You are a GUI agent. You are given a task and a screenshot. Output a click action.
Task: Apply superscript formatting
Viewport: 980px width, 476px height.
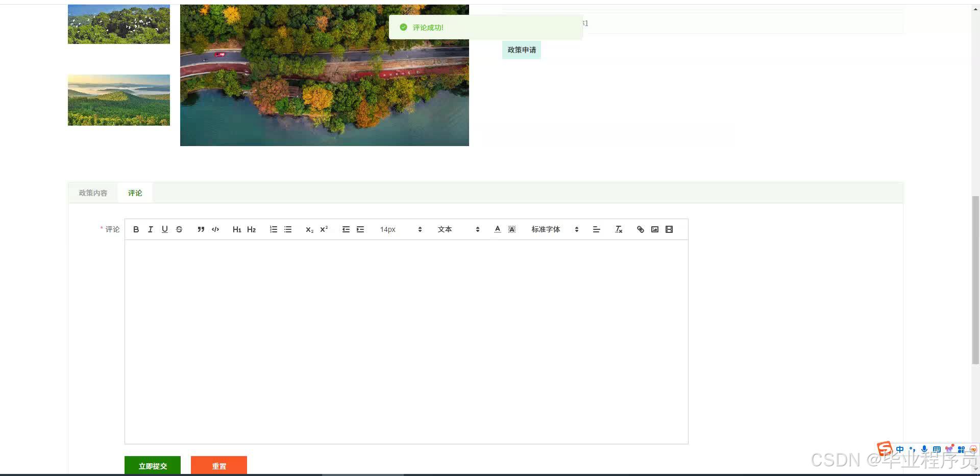coord(324,229)
